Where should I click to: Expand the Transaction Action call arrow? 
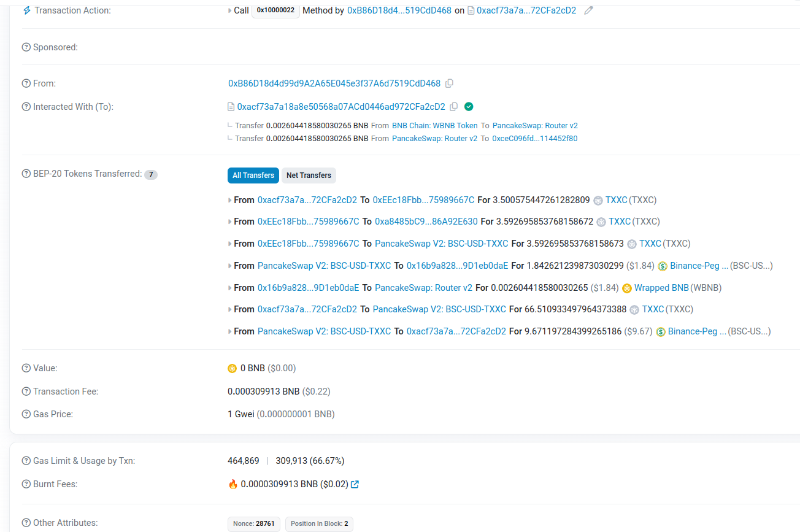tap(230, 10)
